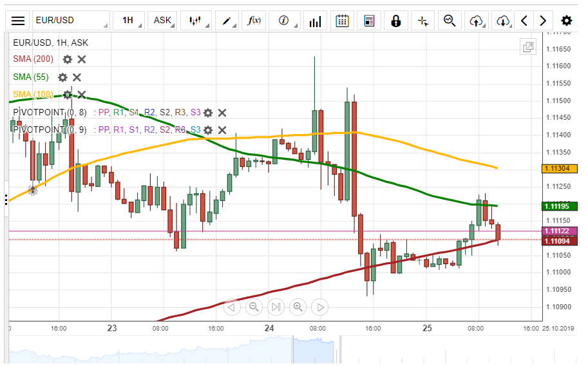Screen dimensions: 588x366
Task: Click the 1.10900 price axis label
Action: pos(558,307)
